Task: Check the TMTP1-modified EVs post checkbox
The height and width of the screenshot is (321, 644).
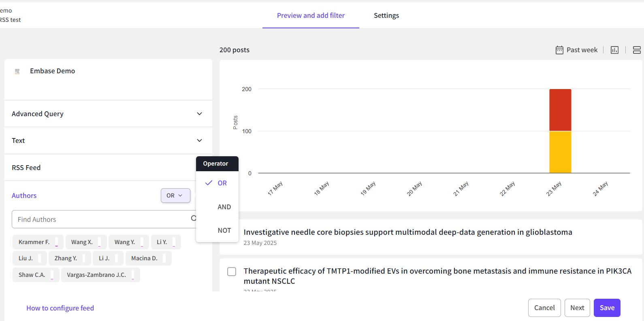Action: click(232, 272)
